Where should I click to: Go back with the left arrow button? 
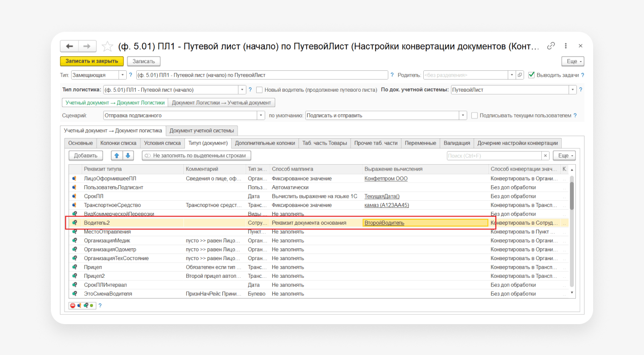(69, 46)
